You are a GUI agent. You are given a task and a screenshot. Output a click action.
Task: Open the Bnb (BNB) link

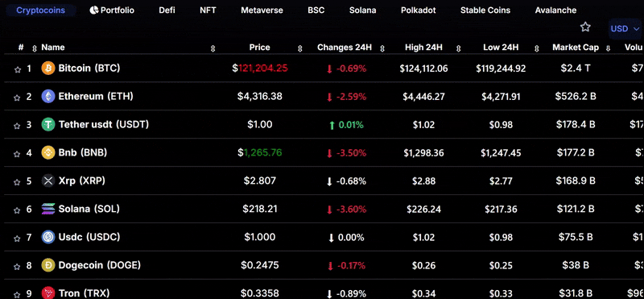pos(83,152)
